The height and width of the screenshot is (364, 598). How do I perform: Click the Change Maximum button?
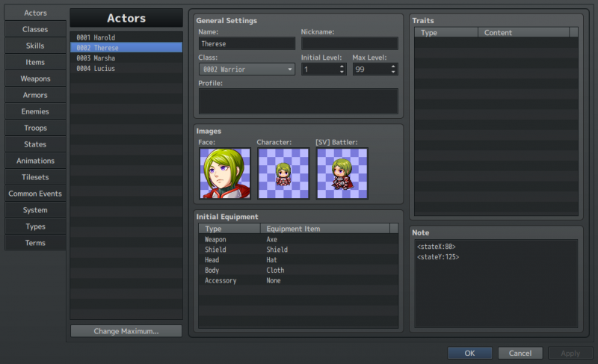click(x=126, y=331)
